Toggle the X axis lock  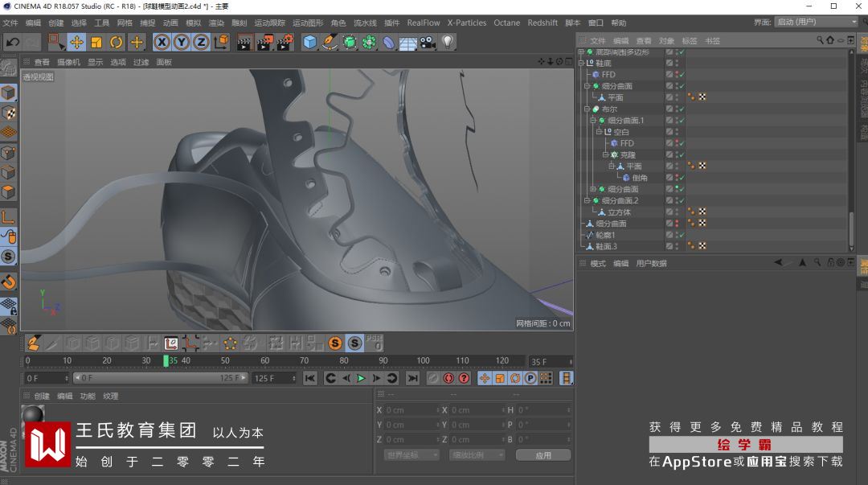tap(162, 42)
